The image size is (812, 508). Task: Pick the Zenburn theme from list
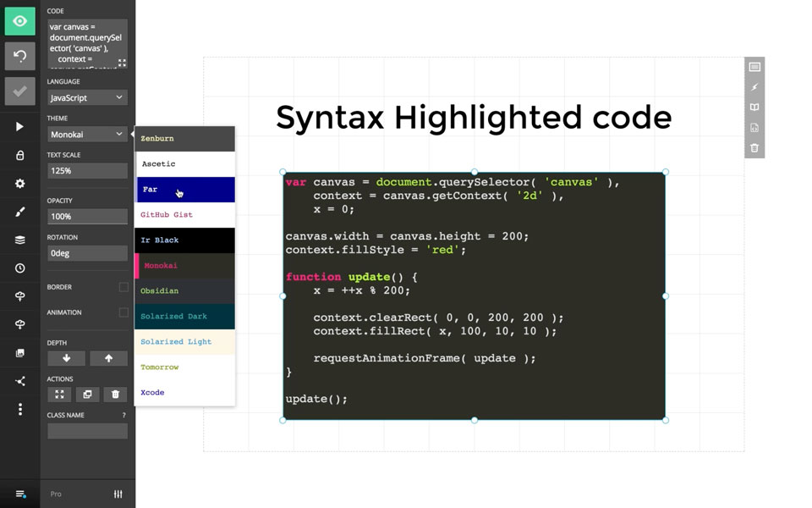(184, 139)
